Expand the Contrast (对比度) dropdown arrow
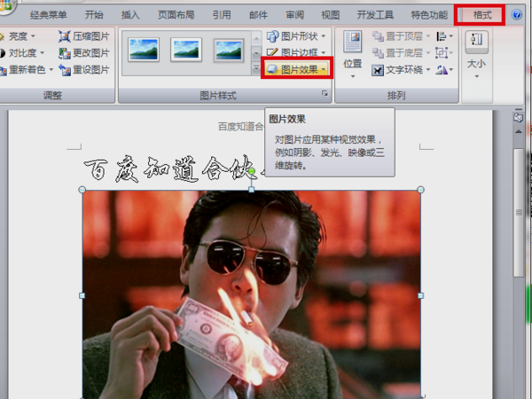 (x=42, y=53)
